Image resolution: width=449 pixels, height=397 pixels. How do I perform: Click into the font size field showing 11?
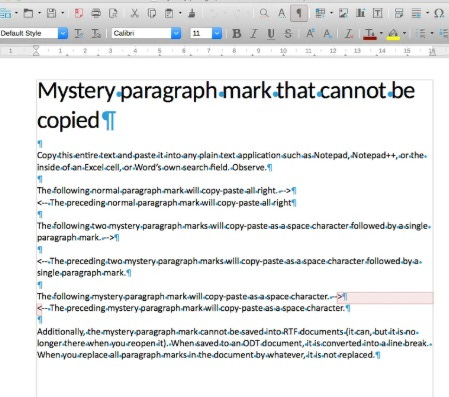pyautogui.click(x=201, y=33)
